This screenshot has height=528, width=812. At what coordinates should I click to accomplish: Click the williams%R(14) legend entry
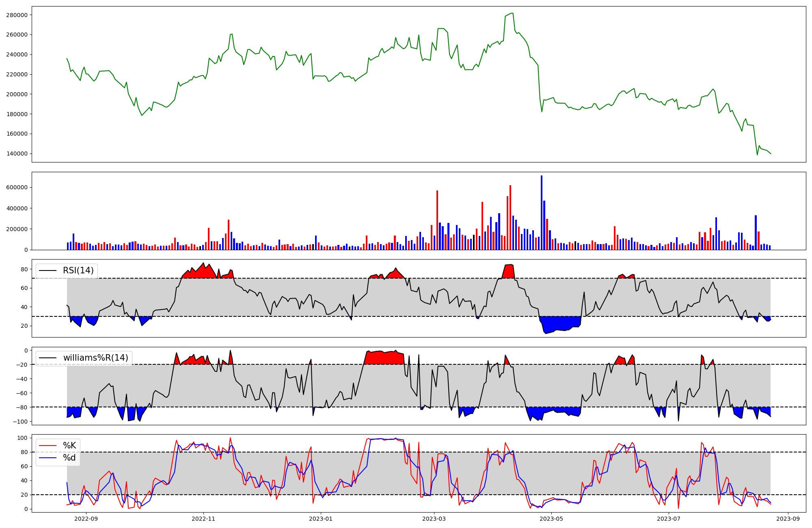tap(95, 358)
